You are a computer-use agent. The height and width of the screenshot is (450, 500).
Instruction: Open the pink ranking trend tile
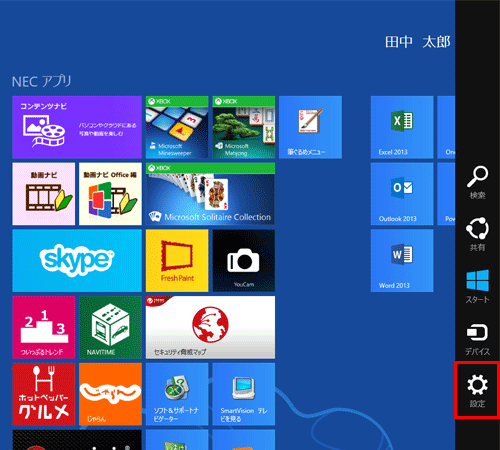(x=44, y=327)
